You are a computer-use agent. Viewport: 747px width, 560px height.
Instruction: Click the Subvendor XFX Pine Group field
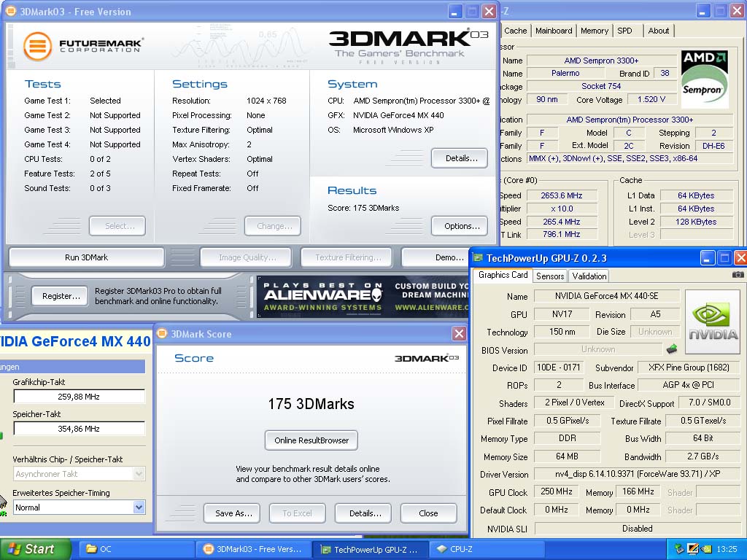point(689,367)
